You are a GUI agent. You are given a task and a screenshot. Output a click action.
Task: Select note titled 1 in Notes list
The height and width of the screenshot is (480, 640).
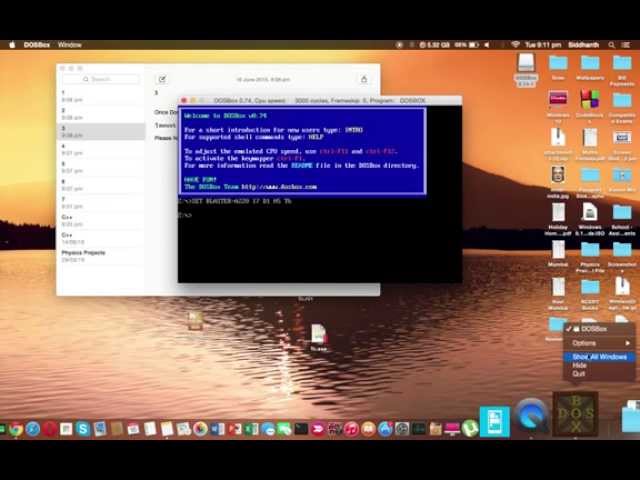point(102,96)
